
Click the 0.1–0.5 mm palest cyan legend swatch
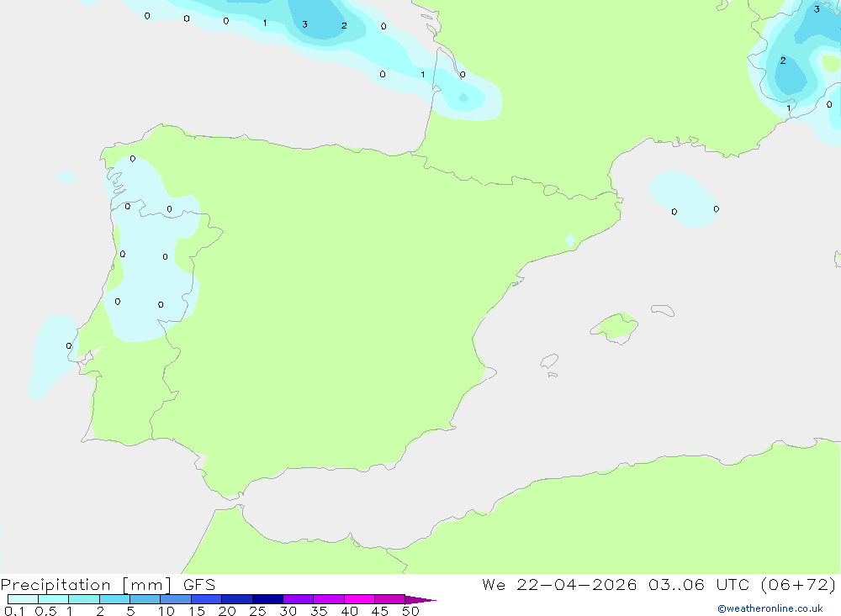click(x=23, y=599)
